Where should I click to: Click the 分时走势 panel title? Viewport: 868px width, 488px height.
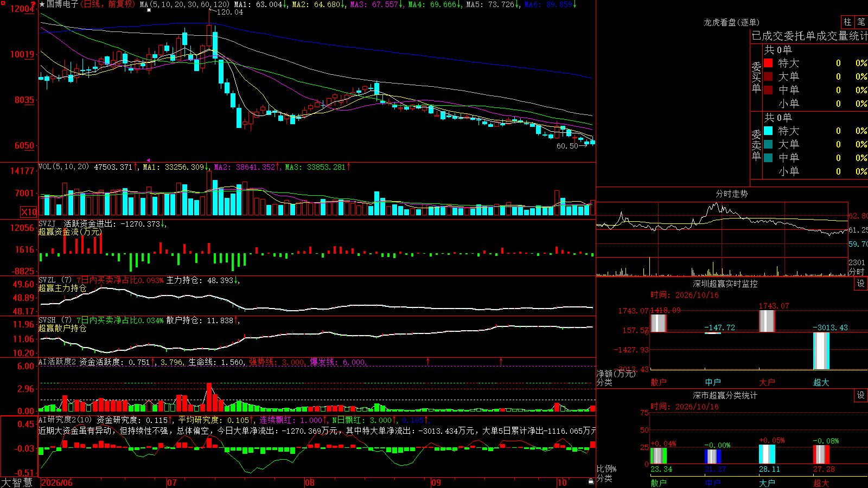tap(732, 194)
